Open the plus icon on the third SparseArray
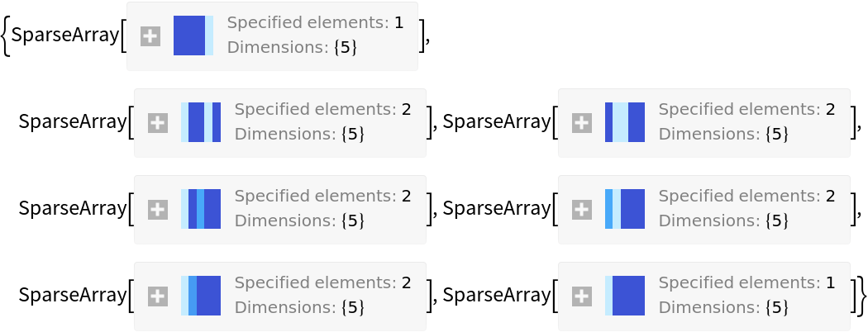 click(581, 123)
